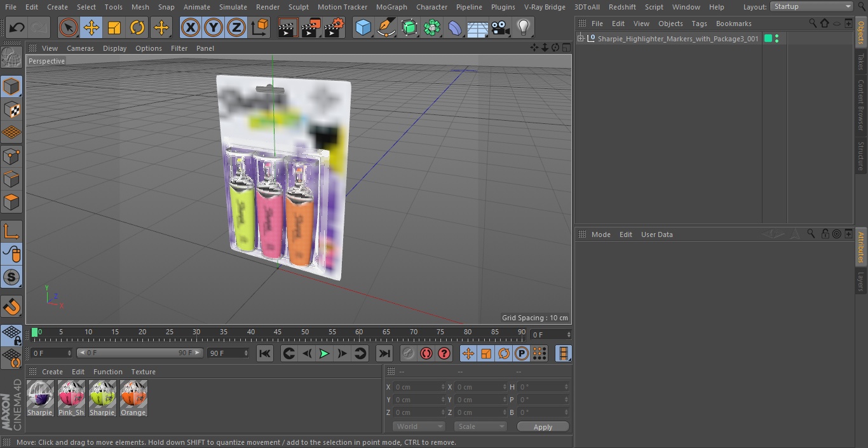The width and height of the screenshot is (868, 448).
Task: Expand the Sharpie_Highlighter_Markers object tree
Action: 580,39
